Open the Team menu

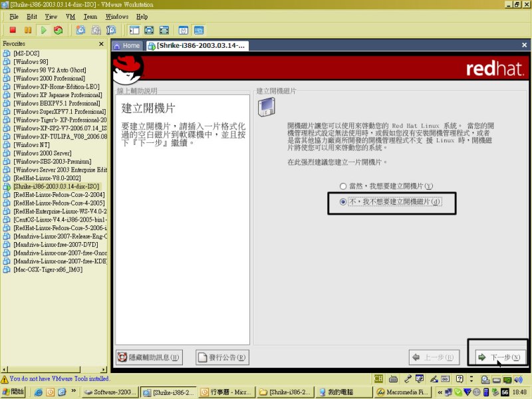(90, 16)
